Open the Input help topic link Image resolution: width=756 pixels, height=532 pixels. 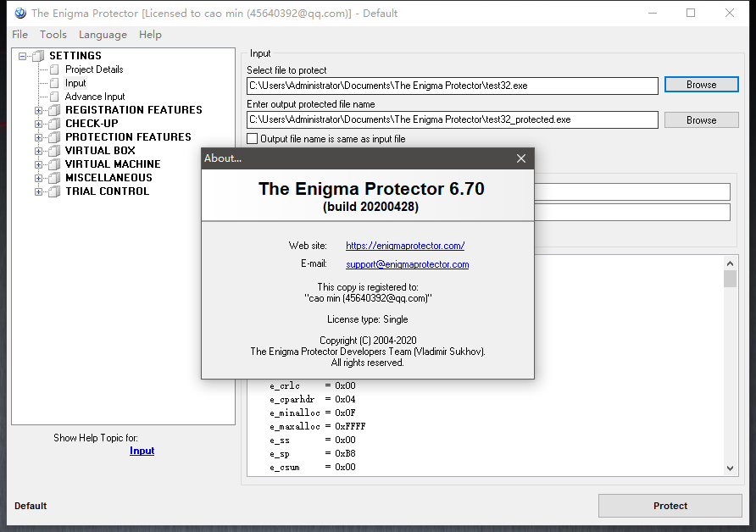click(x=142, y=451)
